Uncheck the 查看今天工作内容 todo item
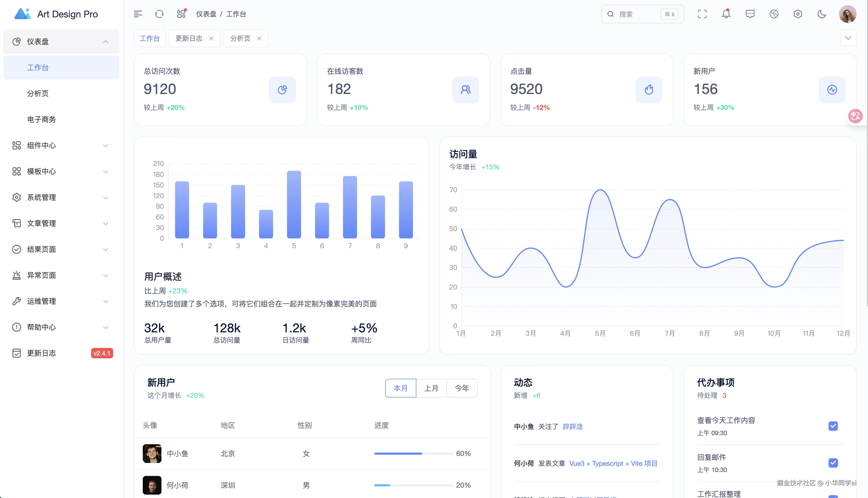Viewport: 868px width, 498px height. click(x=833, y=426)
